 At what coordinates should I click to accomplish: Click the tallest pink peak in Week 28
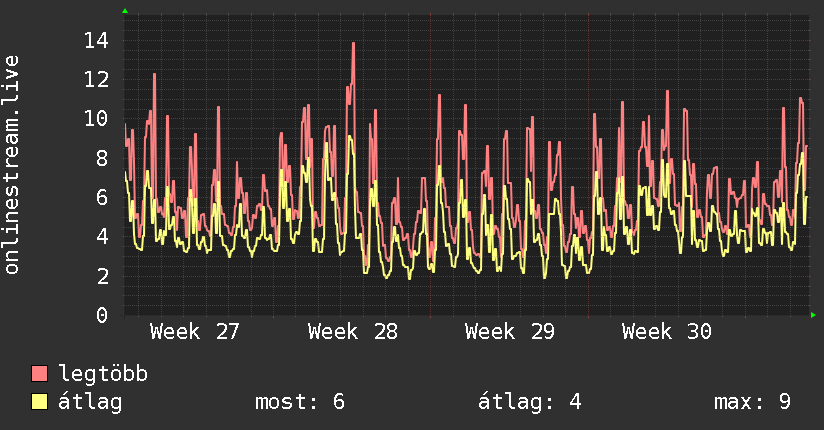(353, 44)
